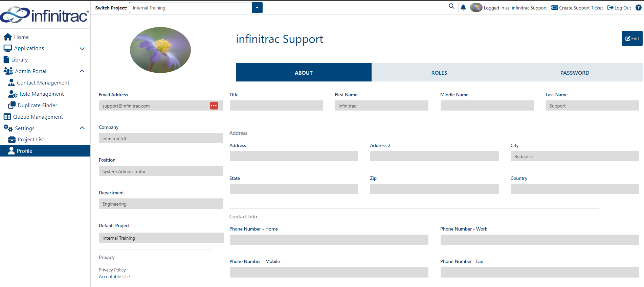Open notifications bell icon
The image size is (644, 287).
[x=463, y=7]
